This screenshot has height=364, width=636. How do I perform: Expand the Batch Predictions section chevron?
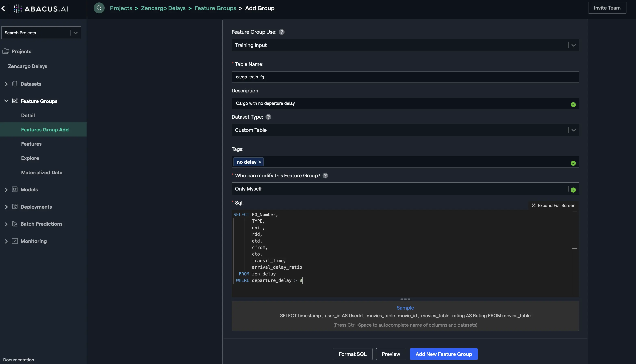pos(6,224)
